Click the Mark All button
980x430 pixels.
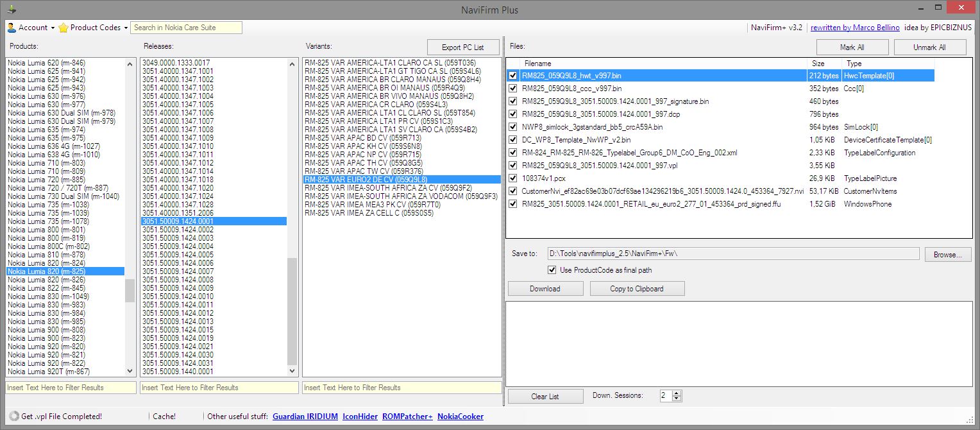point(852,47)
